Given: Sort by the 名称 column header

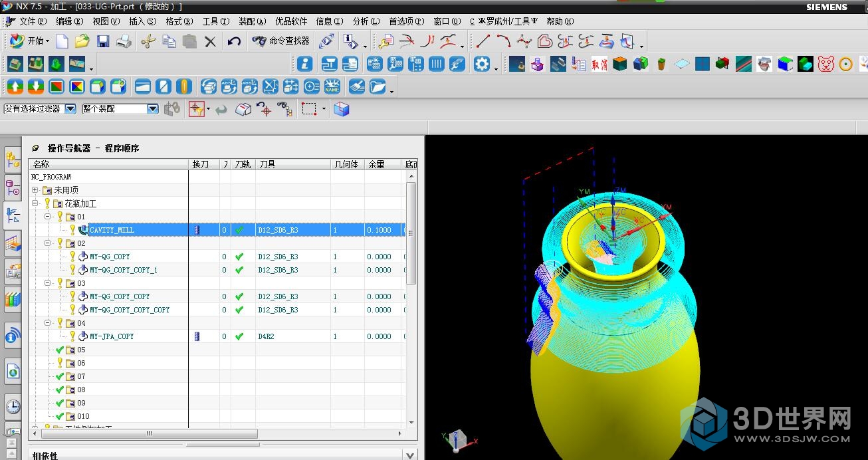Looking at the screenshot, I should [x=109, y=164].
